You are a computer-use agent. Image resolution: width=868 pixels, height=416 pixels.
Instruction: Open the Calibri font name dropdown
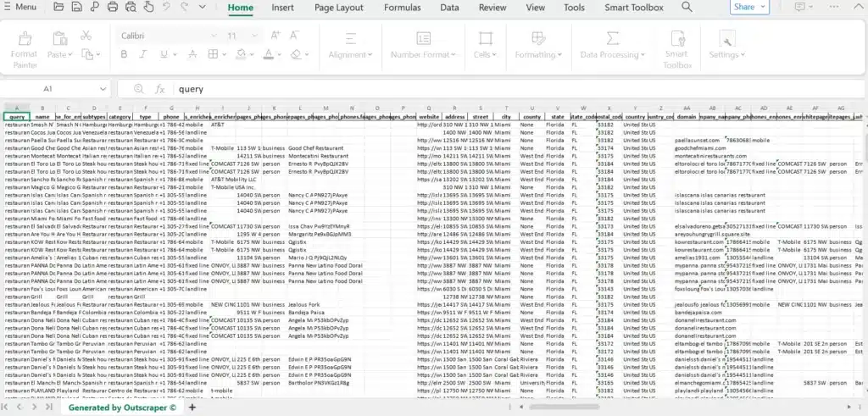pos(214,36)
